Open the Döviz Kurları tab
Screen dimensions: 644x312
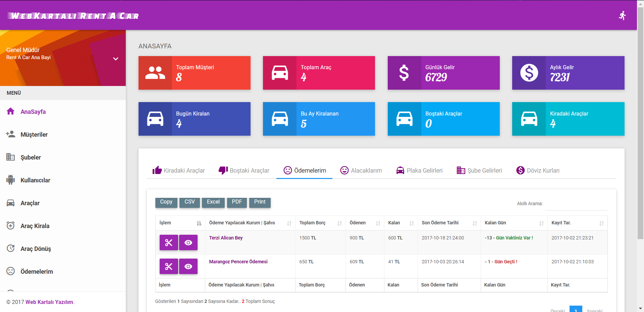[x=538, y=171]
